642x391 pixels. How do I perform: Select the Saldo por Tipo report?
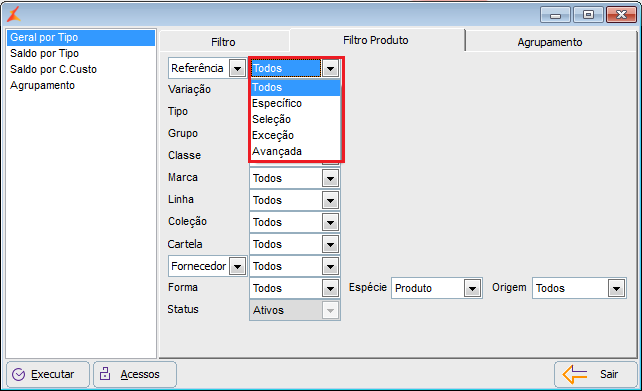tap(44, 53)
